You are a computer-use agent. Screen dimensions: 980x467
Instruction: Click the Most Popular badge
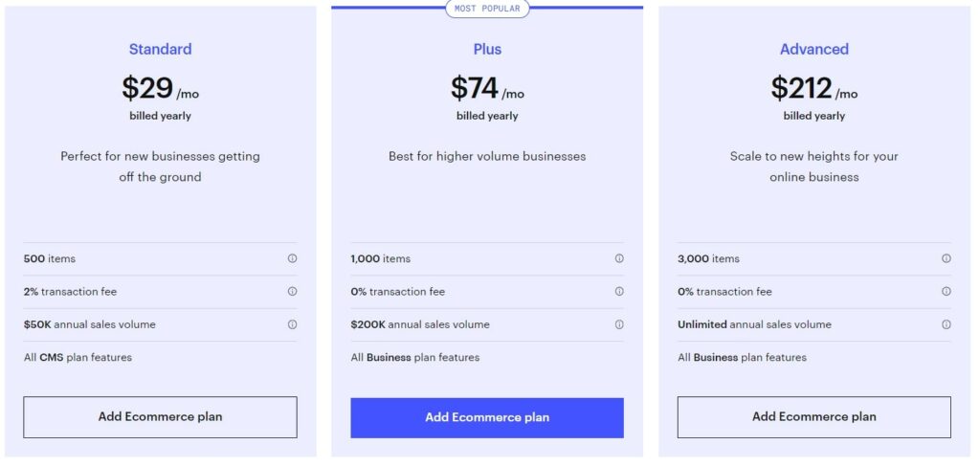click(487, 9)
